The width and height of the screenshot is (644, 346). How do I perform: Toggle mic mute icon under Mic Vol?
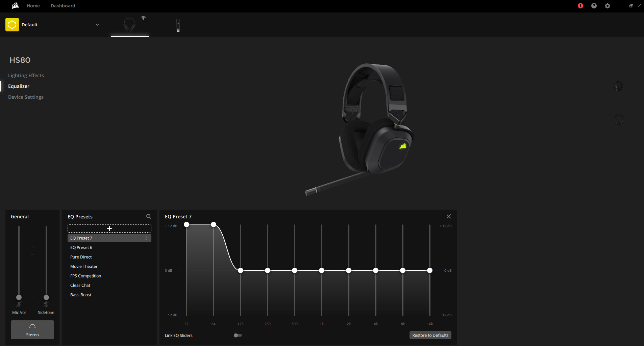click(19, 304)
